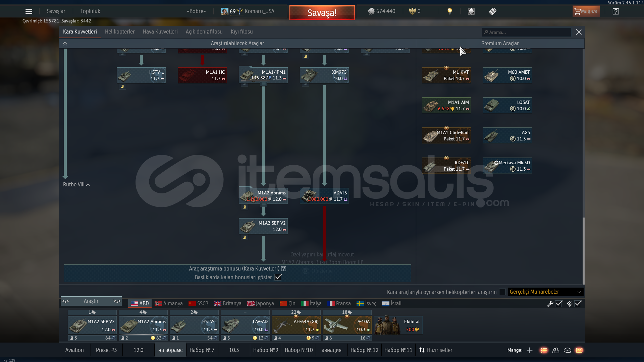Select the ADATS vehicle card
Image resolution: width=644 pixels, height=362 pixels.
pos(324,196)
